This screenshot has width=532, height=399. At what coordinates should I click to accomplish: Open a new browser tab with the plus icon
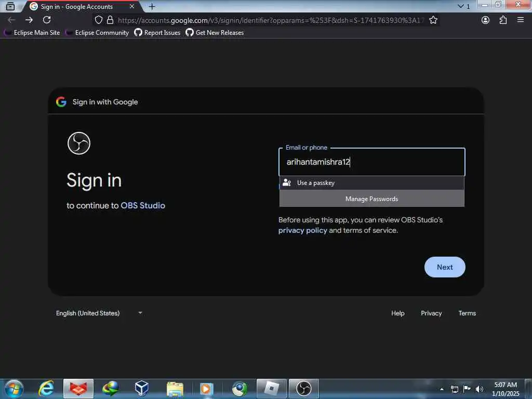pyautogui.click(x=152, y=6)
